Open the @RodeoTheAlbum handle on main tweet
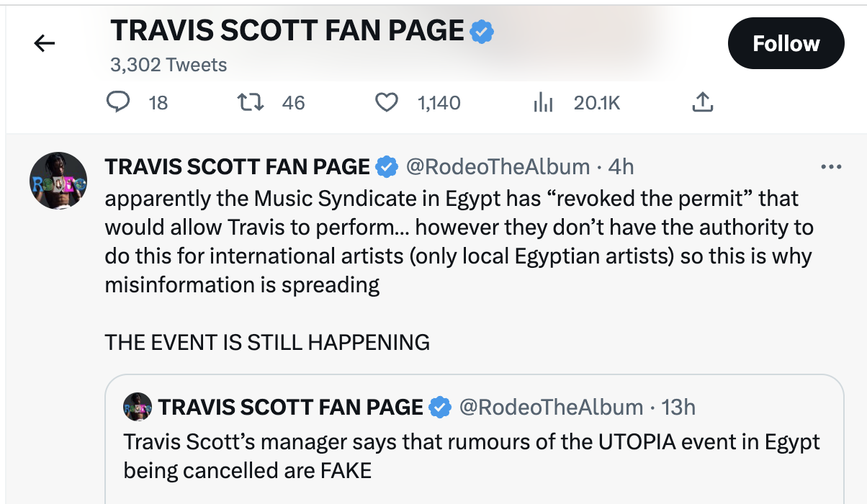The width and height of the screenshot is (867, 504). (498, 167)
